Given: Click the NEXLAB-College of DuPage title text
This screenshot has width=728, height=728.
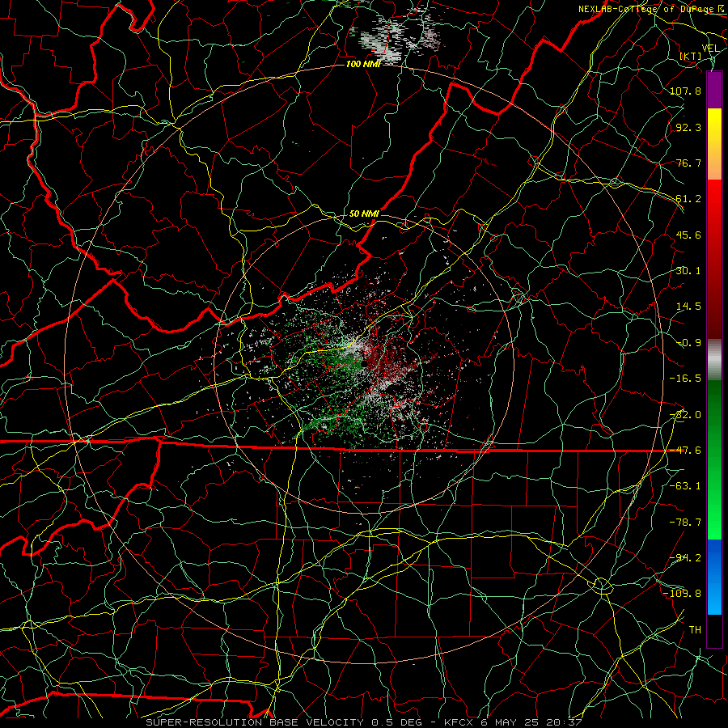Looking at the screenshot, I should click(648, 9).
